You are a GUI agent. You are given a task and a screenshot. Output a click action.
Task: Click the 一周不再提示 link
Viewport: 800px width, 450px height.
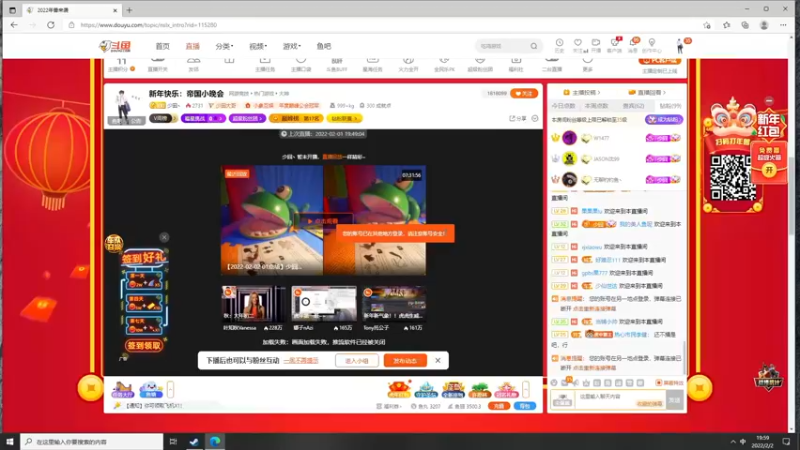[301, 361]
